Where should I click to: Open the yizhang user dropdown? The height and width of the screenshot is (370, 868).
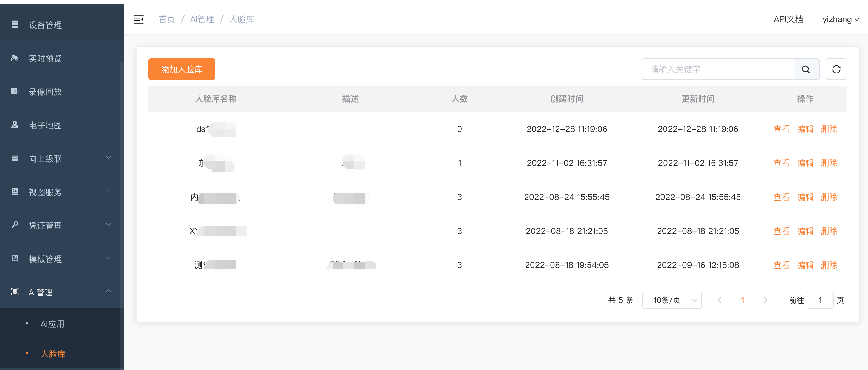click(840, 19)
